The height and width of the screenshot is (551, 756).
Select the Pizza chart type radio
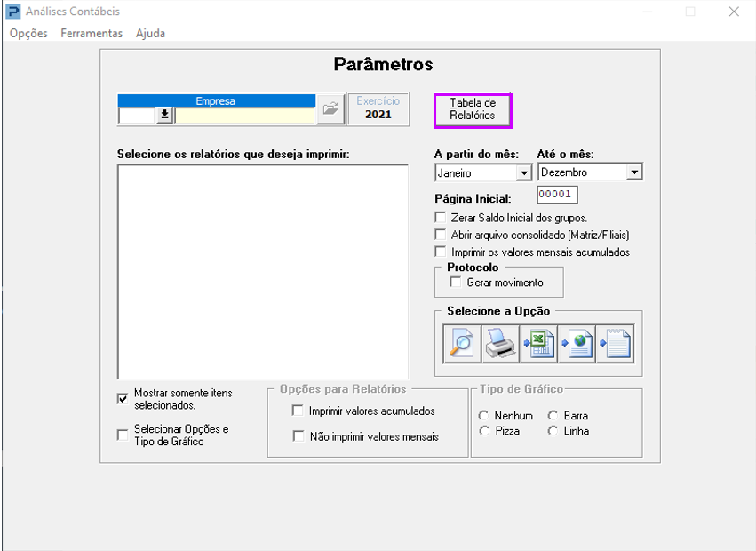point(484,431)
